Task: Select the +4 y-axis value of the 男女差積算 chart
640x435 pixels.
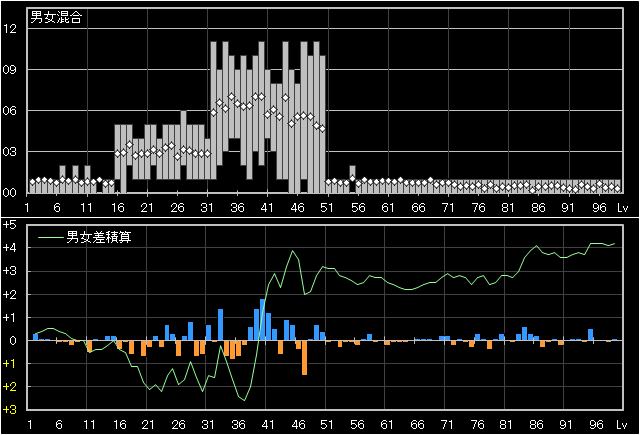Action: [x=9, y=248]
